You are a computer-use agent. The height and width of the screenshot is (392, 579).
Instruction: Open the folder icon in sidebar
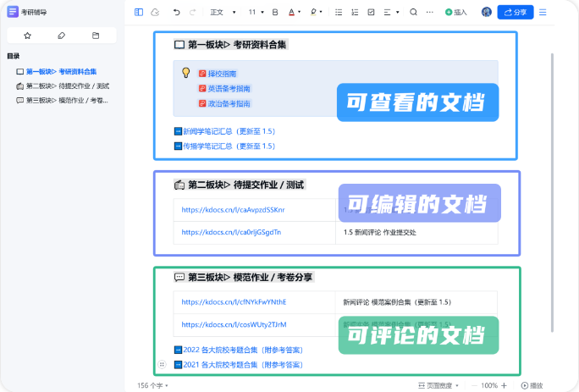click(95, 36)
